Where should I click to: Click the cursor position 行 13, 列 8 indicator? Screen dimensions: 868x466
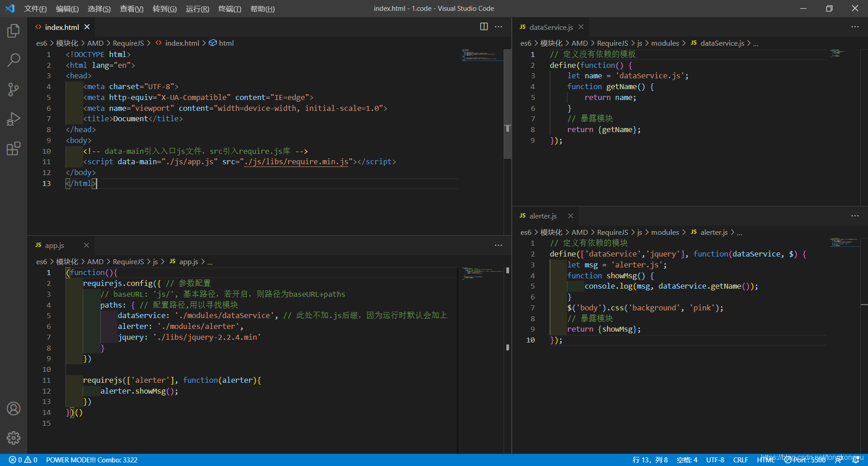tap(650, 460)
